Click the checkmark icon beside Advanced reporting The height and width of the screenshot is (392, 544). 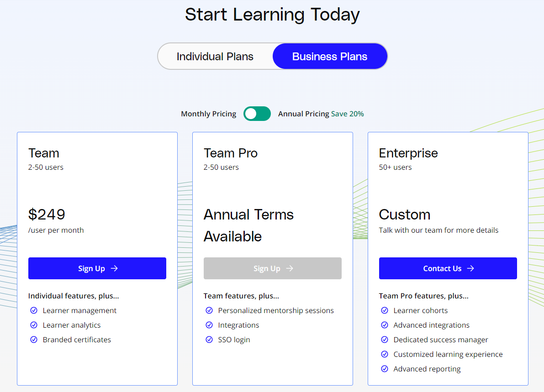pos(385,369)
